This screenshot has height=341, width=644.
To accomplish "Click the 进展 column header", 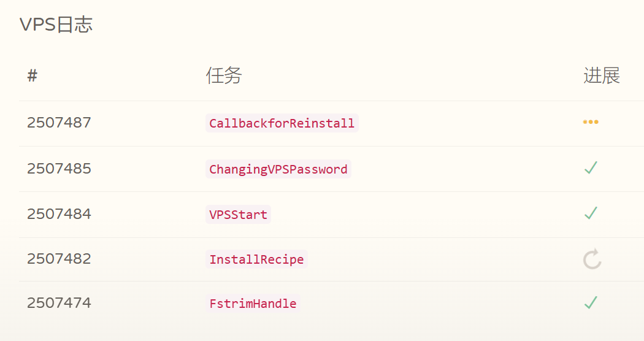I will [x=602, y=75].
